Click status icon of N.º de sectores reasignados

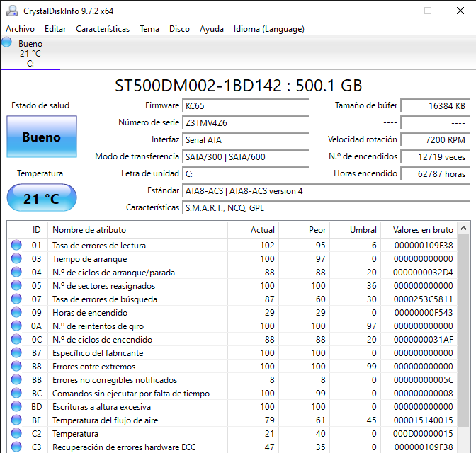[16, 286]
